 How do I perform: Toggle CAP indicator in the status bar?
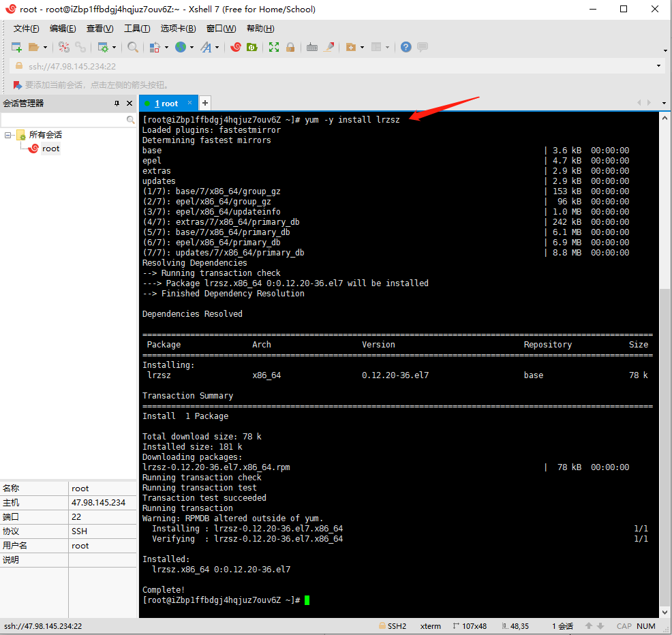click(624, 626)
